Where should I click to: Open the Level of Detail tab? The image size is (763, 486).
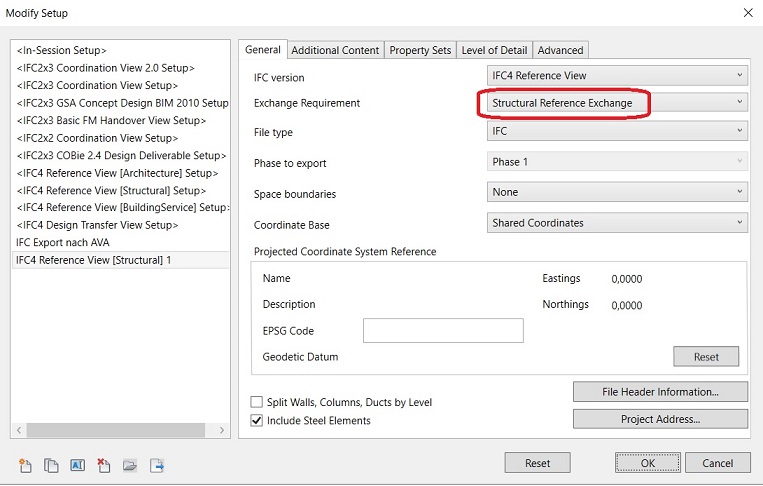(x=494, y=50)
